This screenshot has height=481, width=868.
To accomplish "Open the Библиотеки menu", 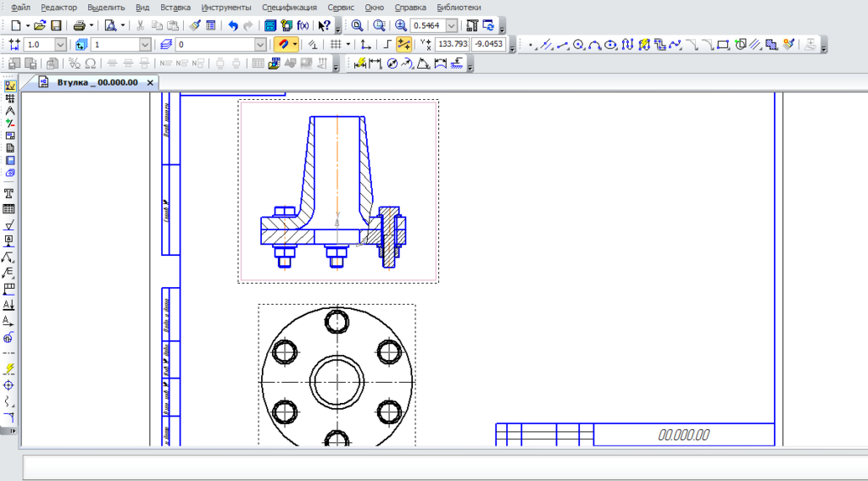I will (459, 7).
